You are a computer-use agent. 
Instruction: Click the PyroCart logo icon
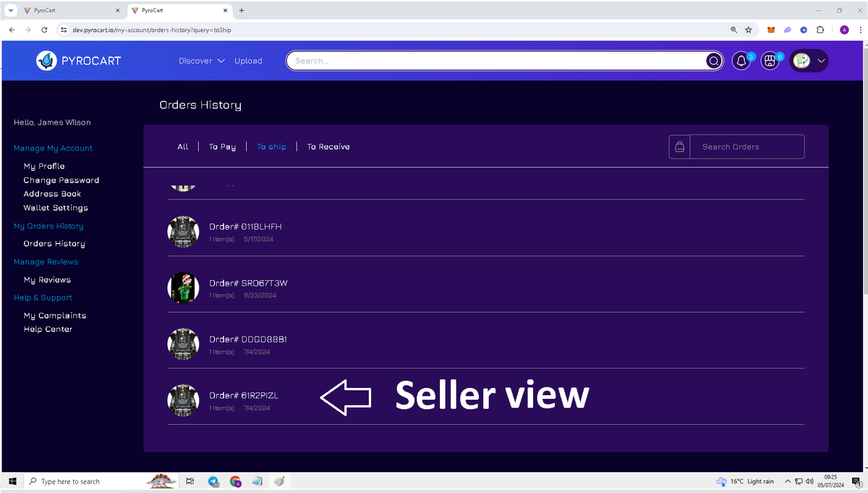coord(46,61)
